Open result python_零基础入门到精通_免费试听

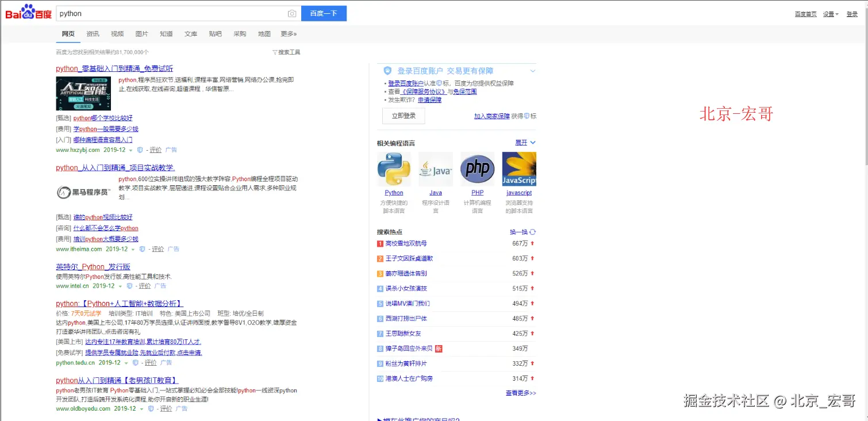click(x=114, y=68)
